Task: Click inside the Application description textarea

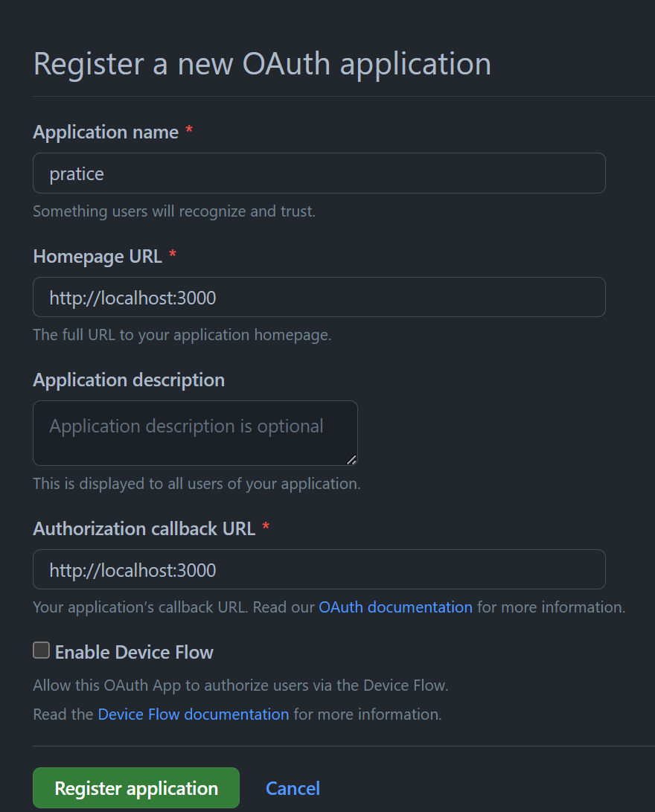Action: click(195, 433)
